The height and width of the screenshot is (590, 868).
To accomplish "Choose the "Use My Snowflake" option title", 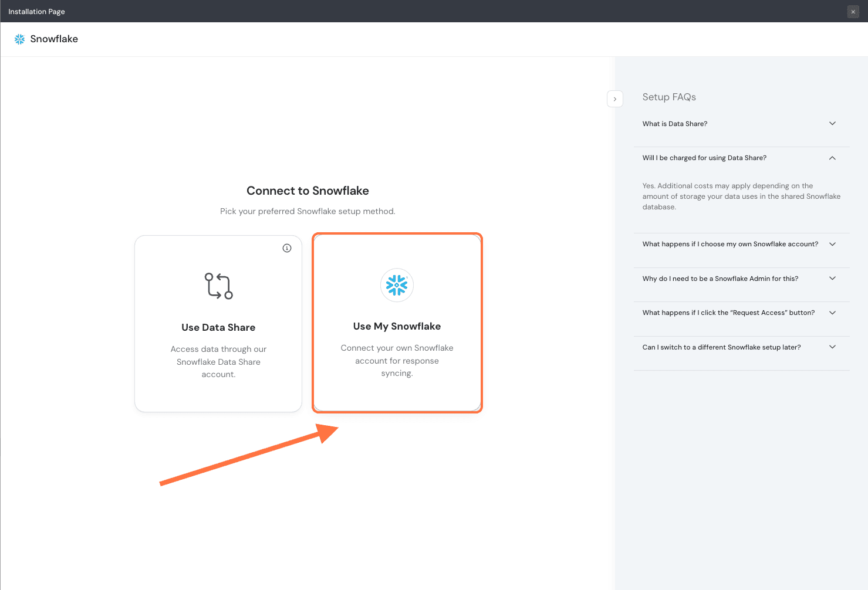I will (x=397, y=326).
